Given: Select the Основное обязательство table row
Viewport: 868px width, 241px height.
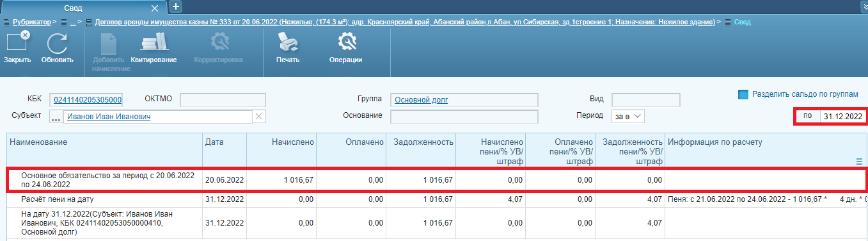Looking at the screenshot, I should [x=438, y=180].
